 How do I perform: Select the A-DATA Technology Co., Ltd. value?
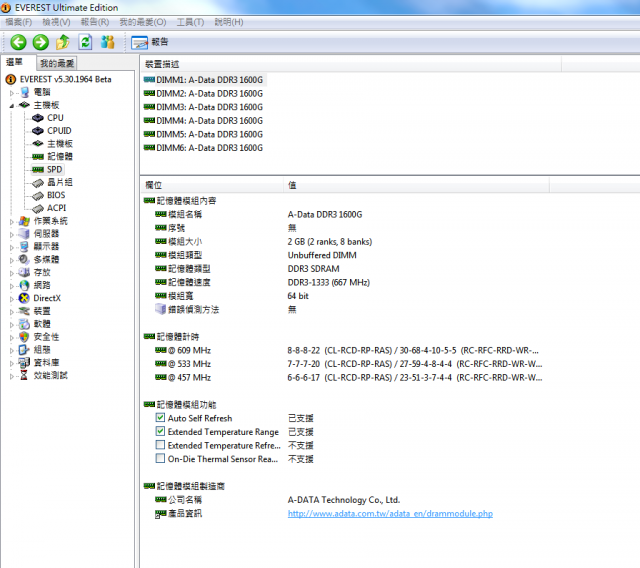(x=344, y=500)
